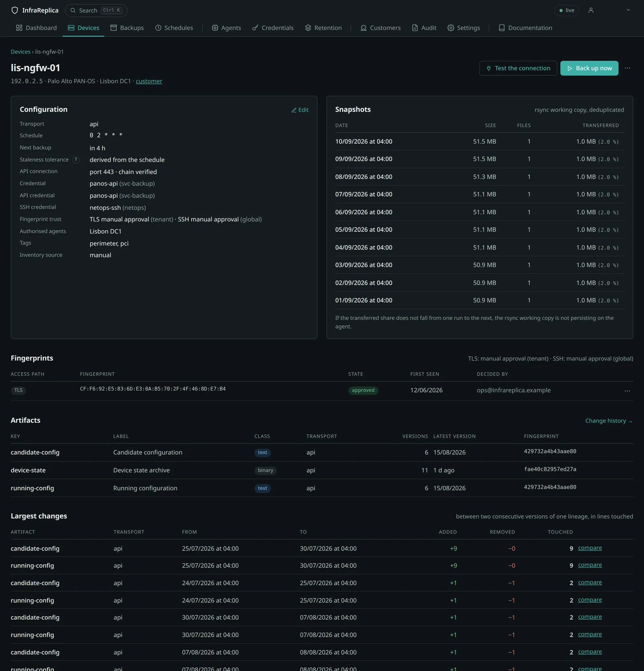Click the Retention layers icon
The image size is (644, 671).
tap(308, 28)
